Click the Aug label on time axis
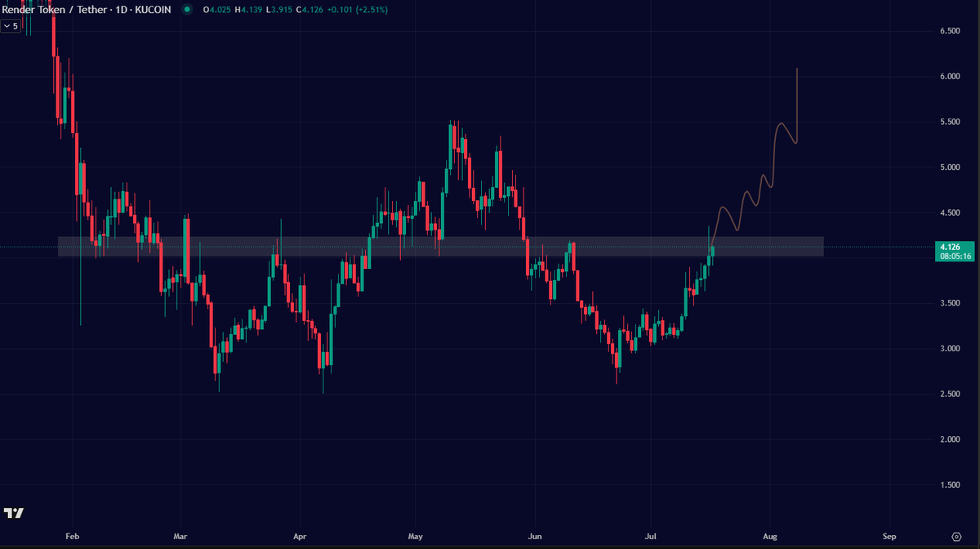The image size is (980, 549). (x=769, y=537)
